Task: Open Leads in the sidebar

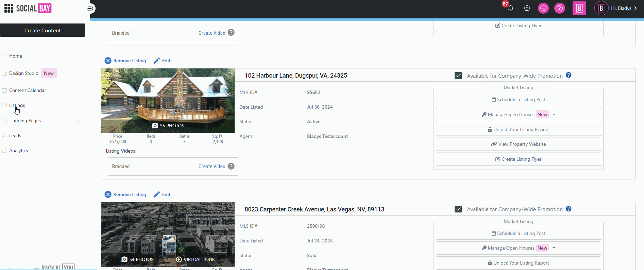Action: pos(15,136)
